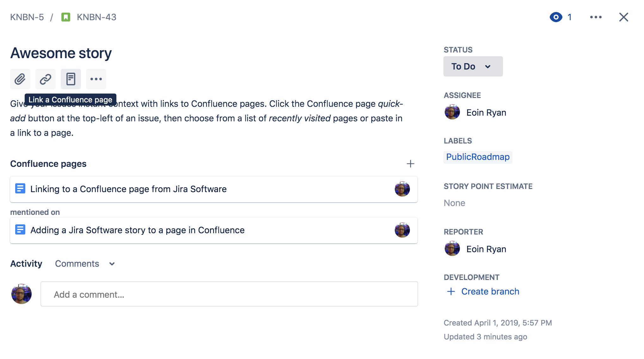Image resolution: width=644 pixels, height=359 pixels.
Task: Open the KNBN-5 parent breadcrumb
Action: (x=28, y=17)
